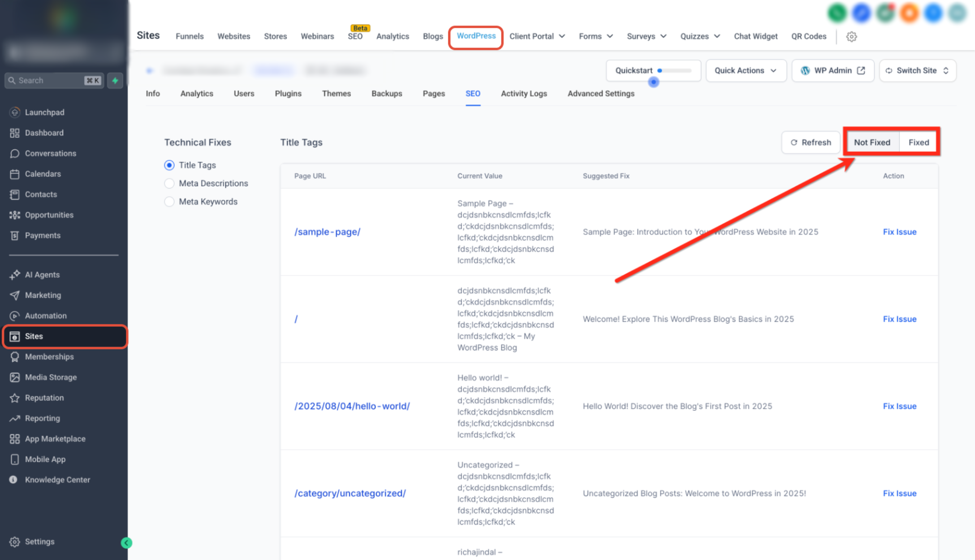Click the green lightning bolt quick-action icon
Screen dimensions: 975x560
115,81
